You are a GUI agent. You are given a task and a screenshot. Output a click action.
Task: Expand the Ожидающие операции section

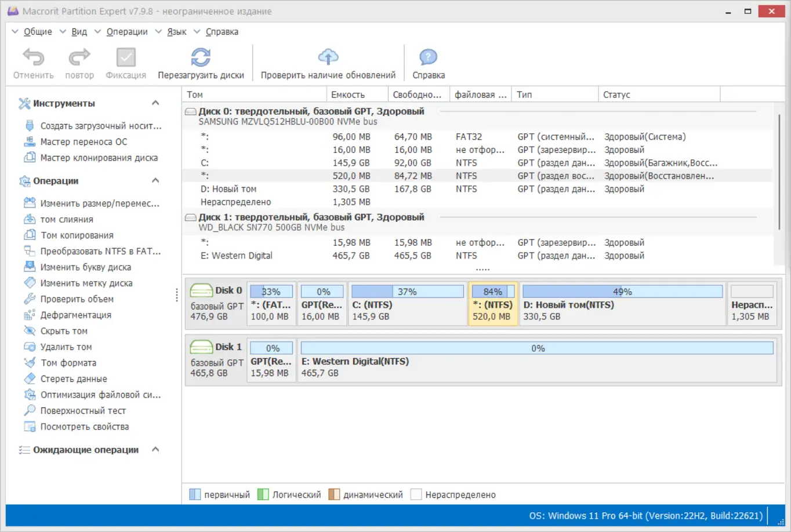click(155, 449)
